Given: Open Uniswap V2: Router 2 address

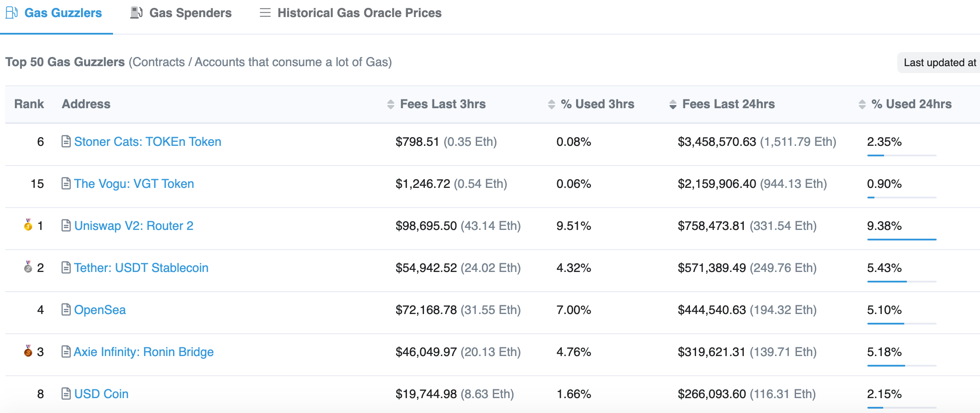Looking at the screenshot, I should coord(134,226).
